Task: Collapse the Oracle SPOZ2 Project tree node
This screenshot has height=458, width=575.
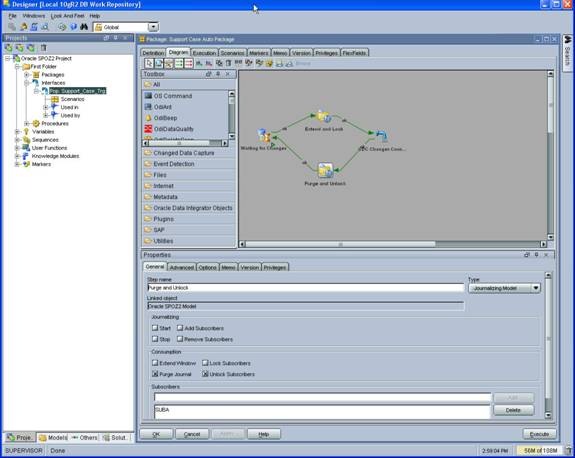Action: coord(8,58)
